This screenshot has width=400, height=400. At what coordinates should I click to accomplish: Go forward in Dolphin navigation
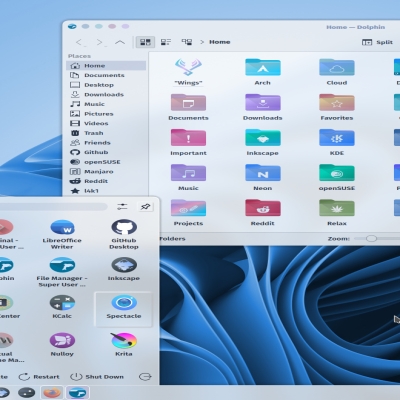point(99,42)
